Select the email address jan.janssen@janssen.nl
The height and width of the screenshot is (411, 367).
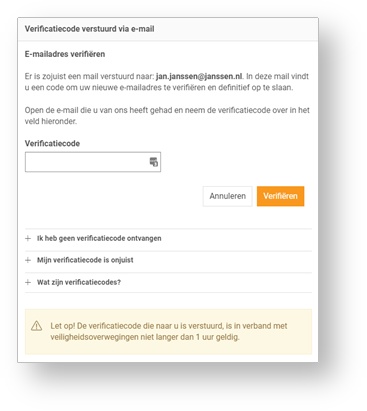(199, 76)
